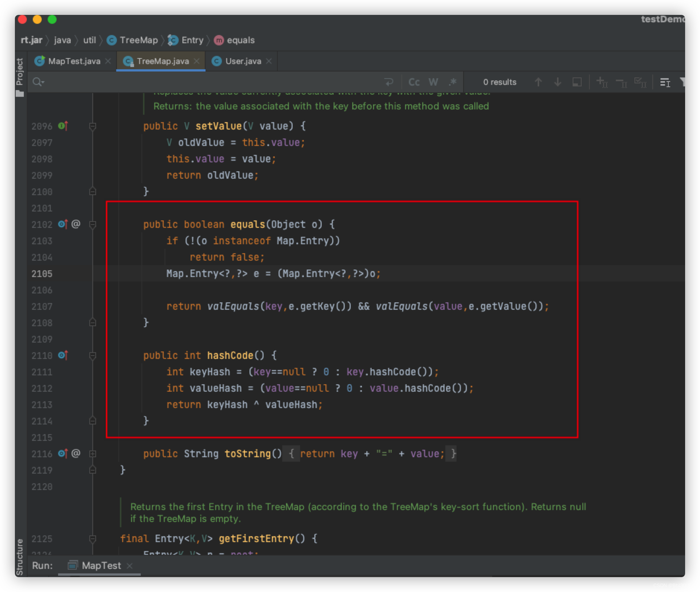Close the TreeMap.java tab
This screenshot has height=592, width=700.
pos(197,61)
